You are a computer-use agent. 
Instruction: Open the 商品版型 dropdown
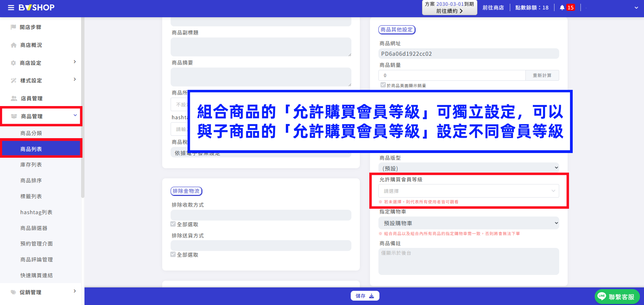click(469, 168)
